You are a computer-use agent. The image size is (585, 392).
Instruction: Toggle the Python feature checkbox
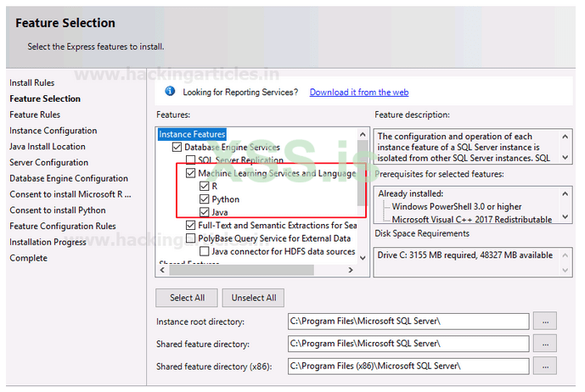point(204,199)
